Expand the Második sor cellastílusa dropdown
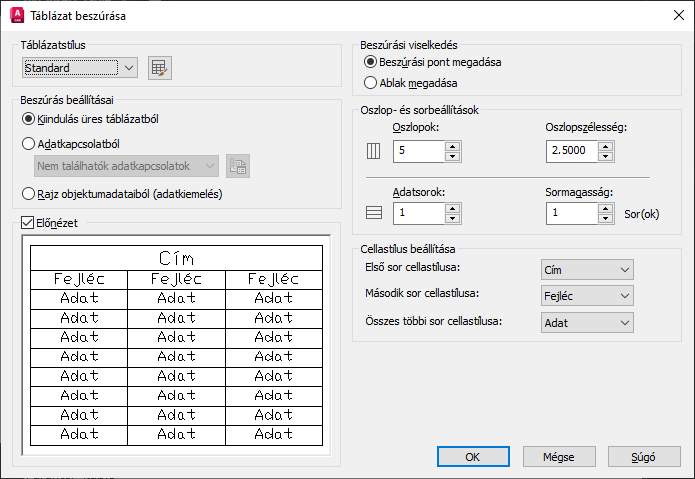Screen dimensions: 695x479 click(x=586, y=296)
